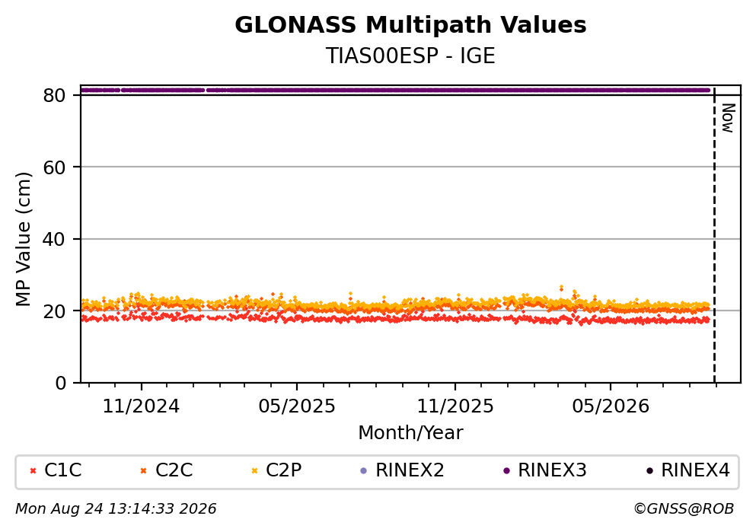Select the C2P legend label
The image size is (756, 532).
283,470
